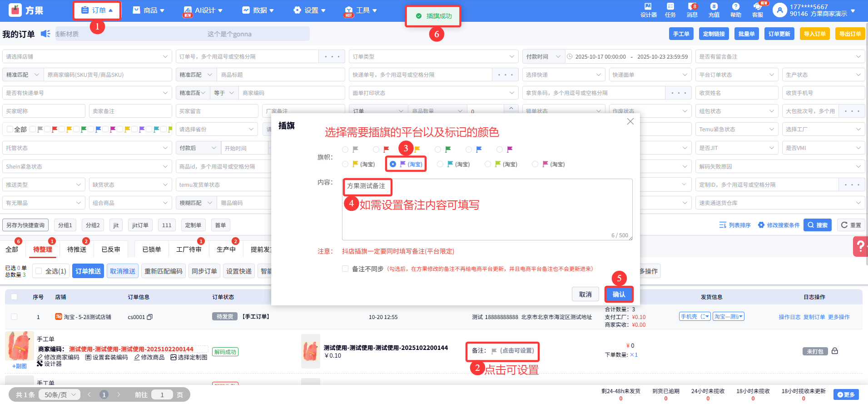Open the 商品 top menu
The width and height of the screenshot is (868, 404).
coord(149,10)
